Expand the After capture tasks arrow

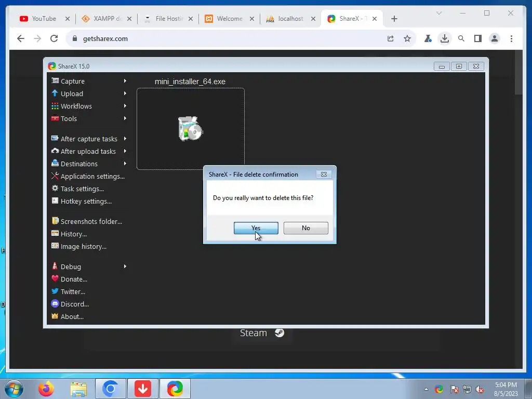125,138
